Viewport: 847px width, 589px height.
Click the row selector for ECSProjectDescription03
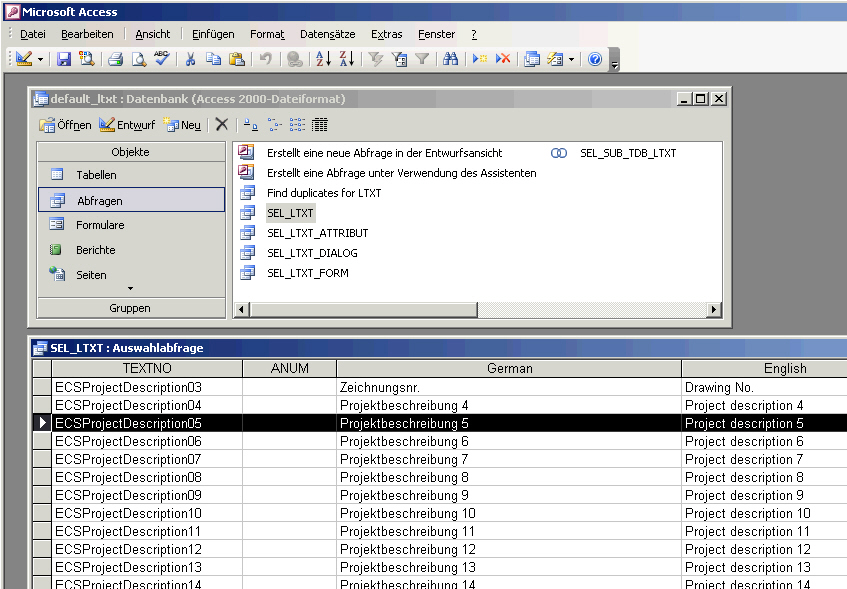point(42,387)
